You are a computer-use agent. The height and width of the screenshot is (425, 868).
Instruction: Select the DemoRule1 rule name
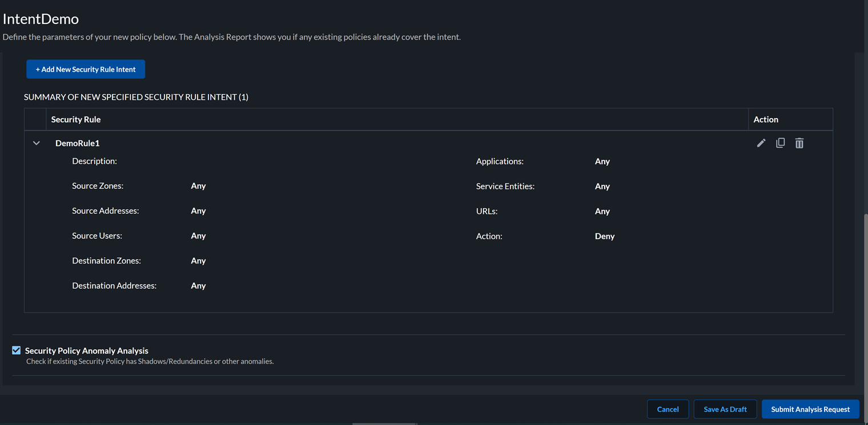click(78, 143)
